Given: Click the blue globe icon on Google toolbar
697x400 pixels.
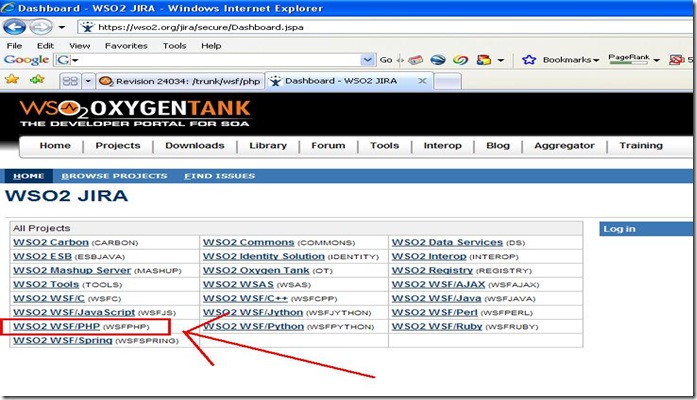Looking at the screenshot, I should pos(438,60).
